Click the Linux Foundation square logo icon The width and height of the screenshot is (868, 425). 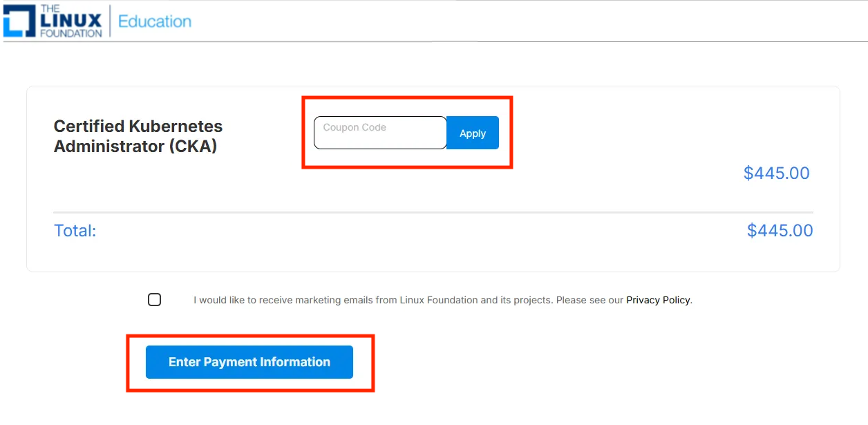[x=19, y=21]
